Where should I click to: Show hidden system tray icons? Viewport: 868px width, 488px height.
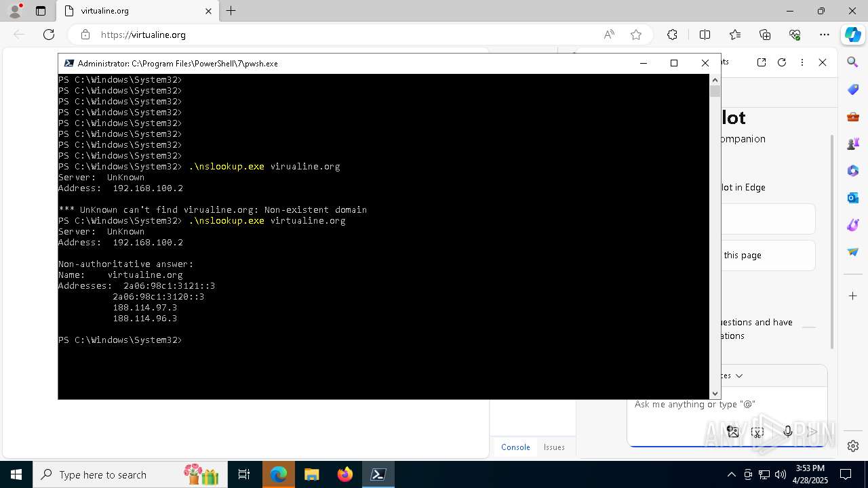point(731,474)
